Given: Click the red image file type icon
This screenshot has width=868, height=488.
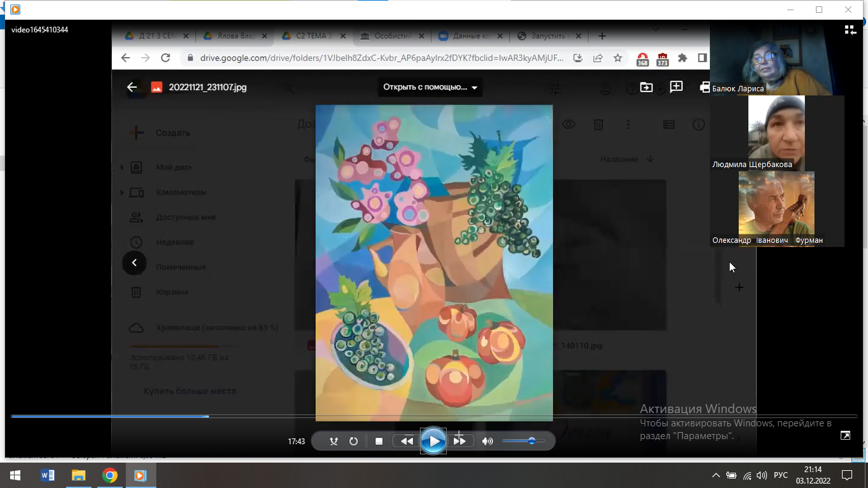Looking at the screenshot, I should pos(156,87).
